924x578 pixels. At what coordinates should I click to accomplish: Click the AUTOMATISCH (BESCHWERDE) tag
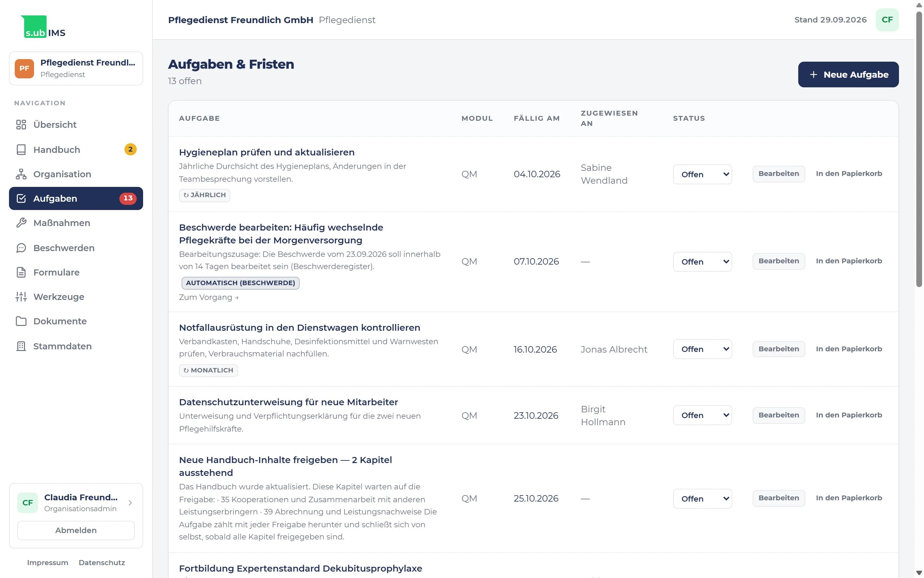click(x=241, y=283)
